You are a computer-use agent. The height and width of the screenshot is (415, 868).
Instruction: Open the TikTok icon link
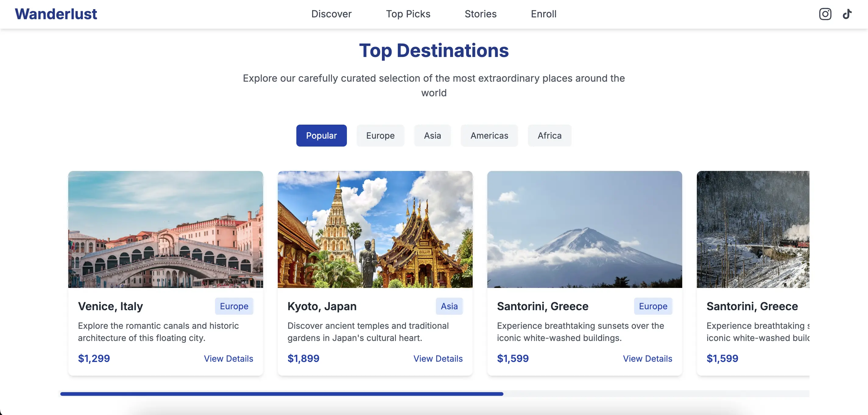click(x=847, y=14)
